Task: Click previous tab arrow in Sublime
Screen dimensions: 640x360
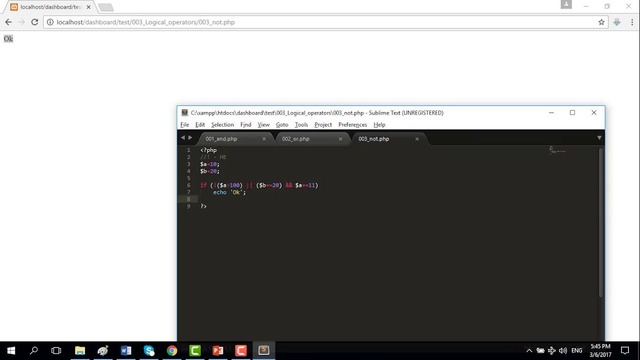Action: coord(183,138)
